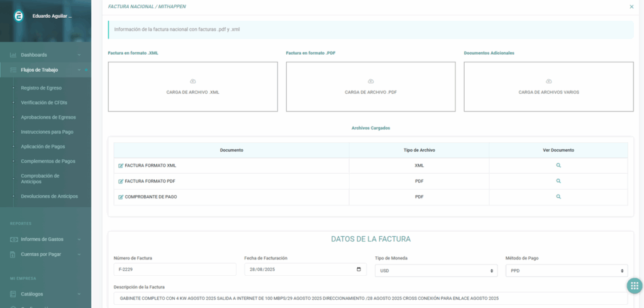The image size is (644, 308).
Task: Click the Número de Factura field
Action: pos(174,270)
